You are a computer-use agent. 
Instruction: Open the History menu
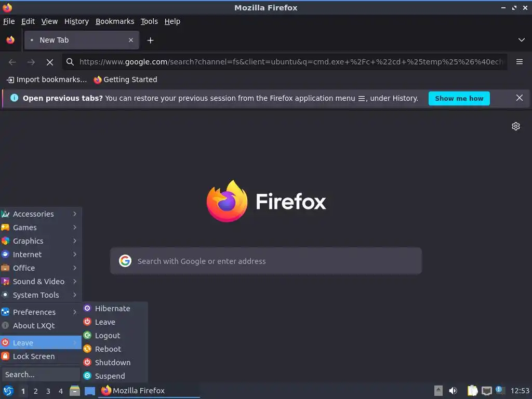pos(77,21)
